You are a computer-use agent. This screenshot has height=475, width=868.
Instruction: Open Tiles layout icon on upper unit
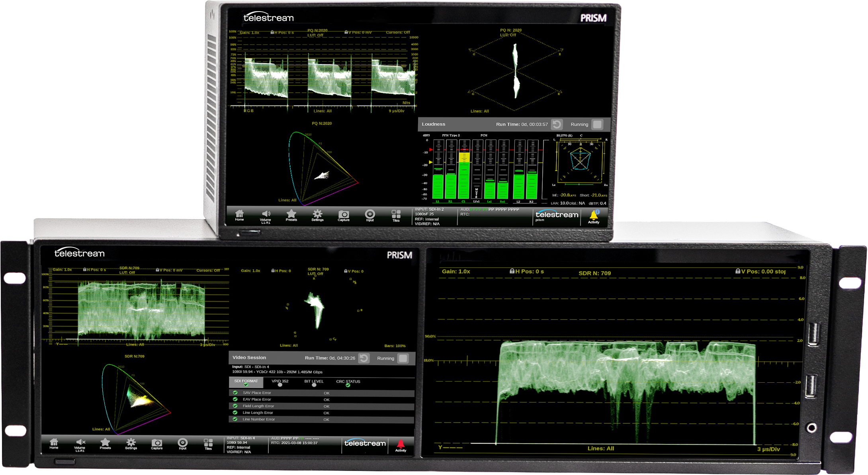[x=396, y=216]
